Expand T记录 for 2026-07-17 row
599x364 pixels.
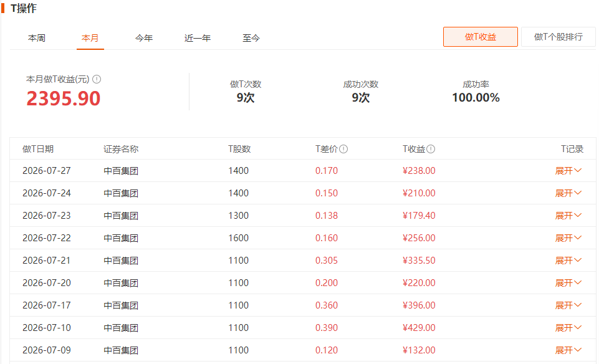(568, 305)
